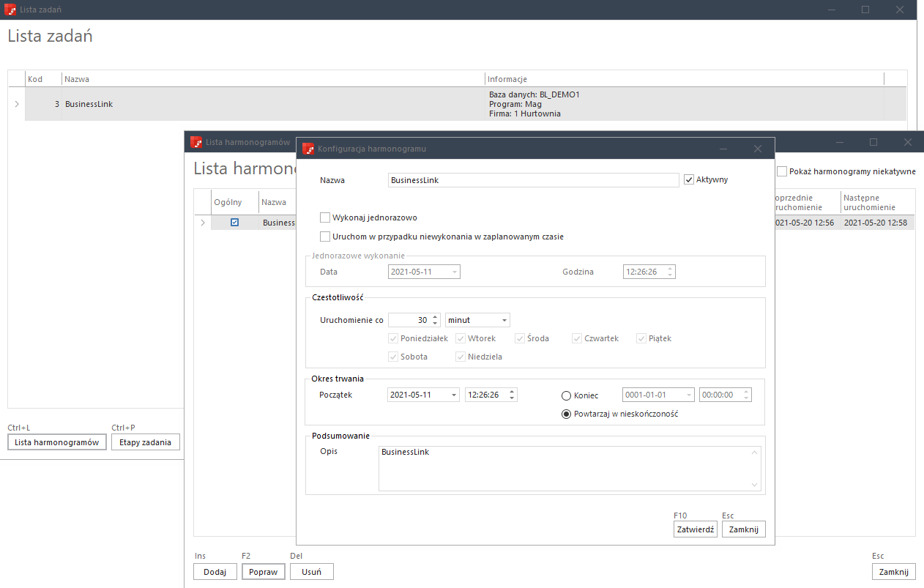Select the Koniec radio button
This screenshot has height=588, width=924.
point(566,395)
